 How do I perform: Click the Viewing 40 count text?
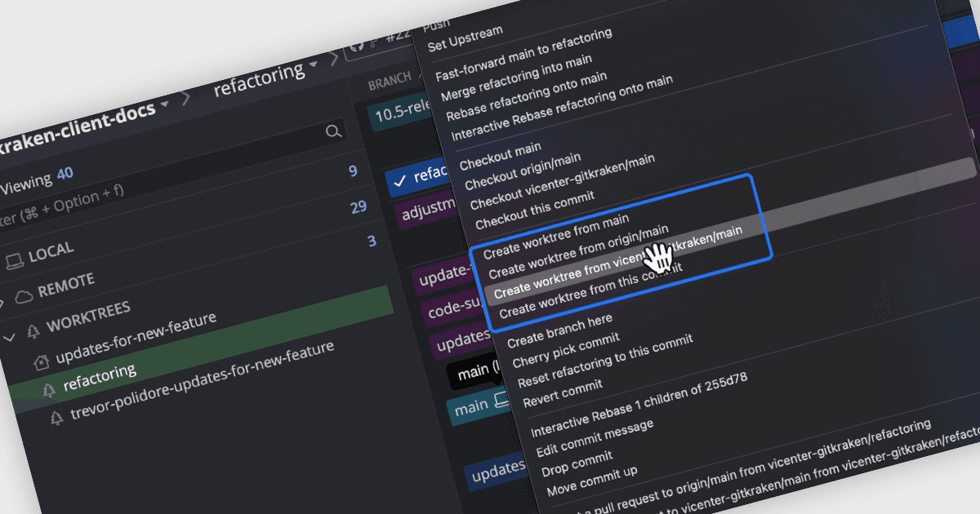tap(37, 179)
